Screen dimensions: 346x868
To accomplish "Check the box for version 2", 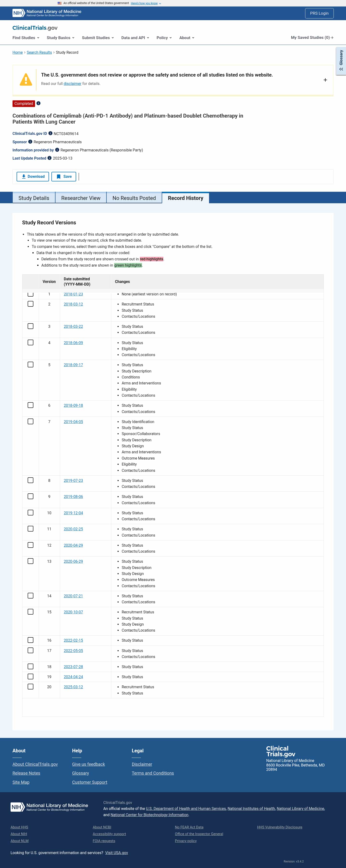I will 31,304.
